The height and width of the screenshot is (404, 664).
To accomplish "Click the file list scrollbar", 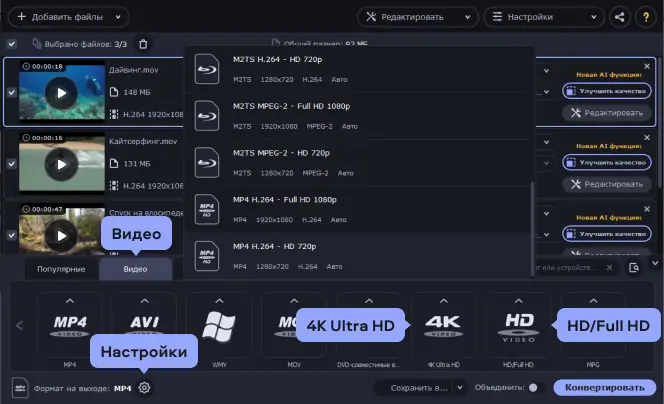I will tap(661, 123).
